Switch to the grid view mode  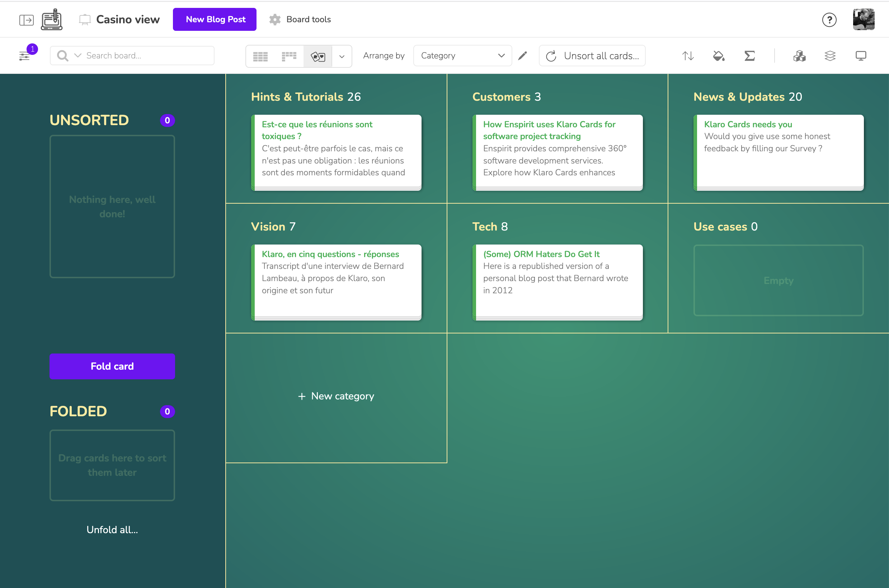[x=260, y=56]
